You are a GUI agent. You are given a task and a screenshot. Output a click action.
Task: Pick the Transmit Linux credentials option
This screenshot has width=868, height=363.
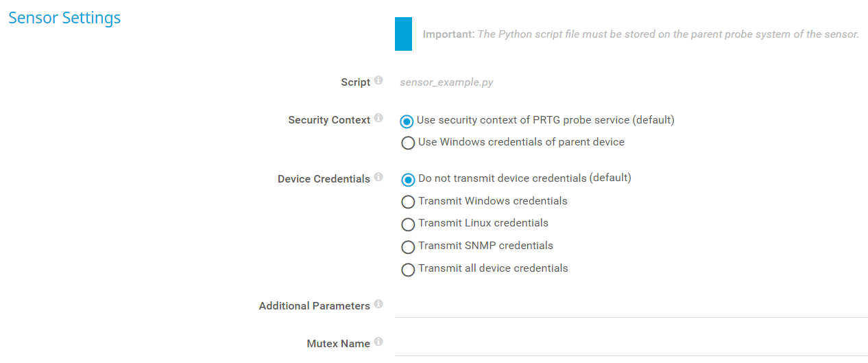pos(408,224)
